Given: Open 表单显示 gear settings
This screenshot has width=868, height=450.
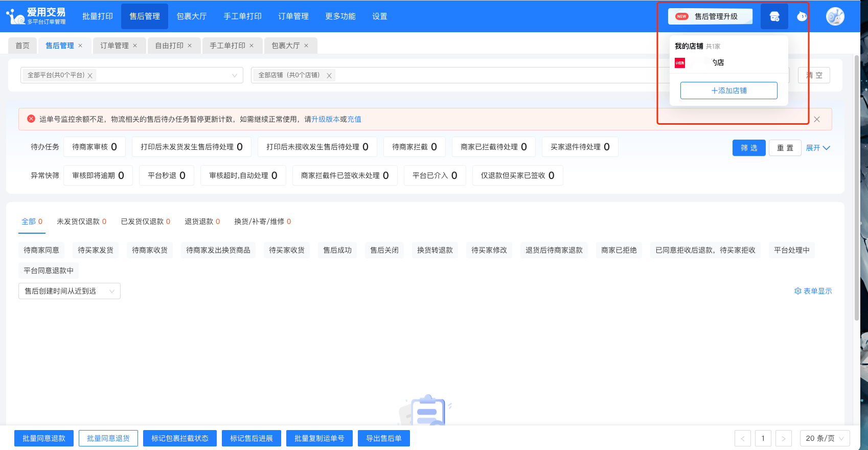Looking at the screenshot, I should pos(813,291).
